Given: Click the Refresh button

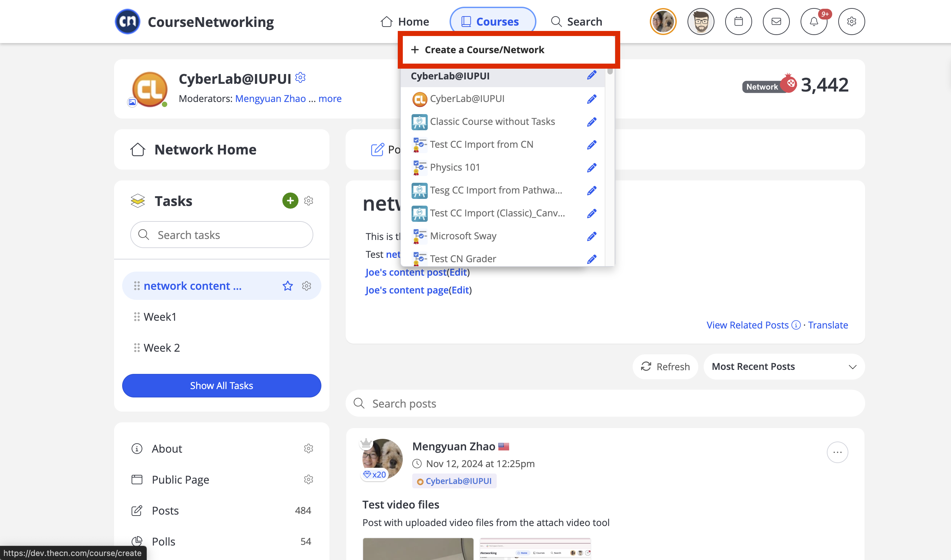Looking at the screenshot, I should (x=665, y=366).
